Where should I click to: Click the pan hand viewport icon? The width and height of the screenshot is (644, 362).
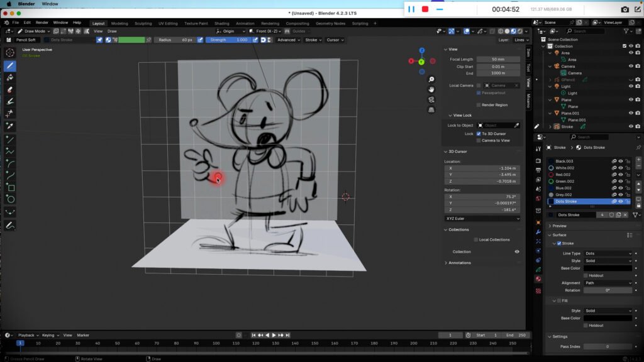point(431,89)
